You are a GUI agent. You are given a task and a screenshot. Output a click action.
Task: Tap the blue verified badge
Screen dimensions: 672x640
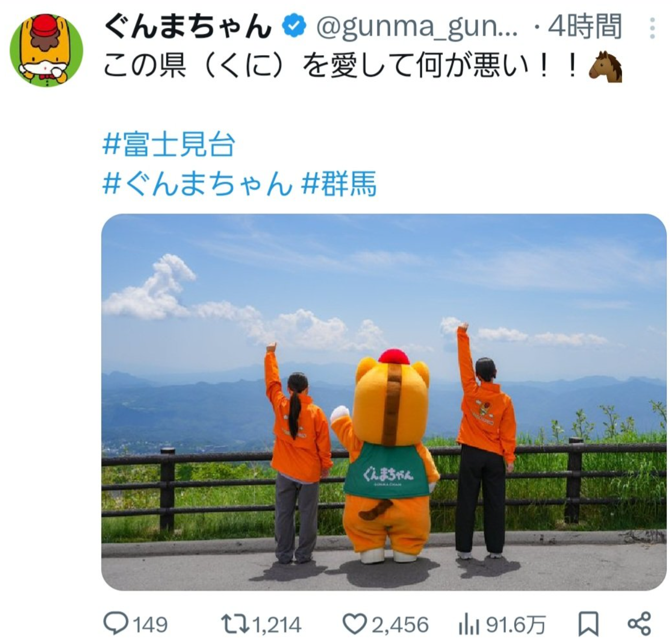click(x=294, y=27)
